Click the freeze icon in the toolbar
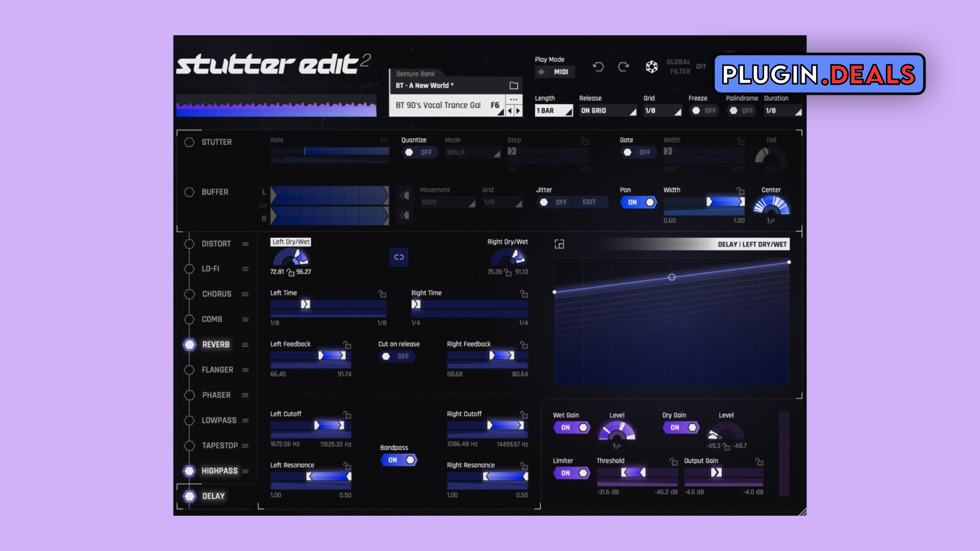The height and width of the screenshot is (551, 980). (696, 110)
